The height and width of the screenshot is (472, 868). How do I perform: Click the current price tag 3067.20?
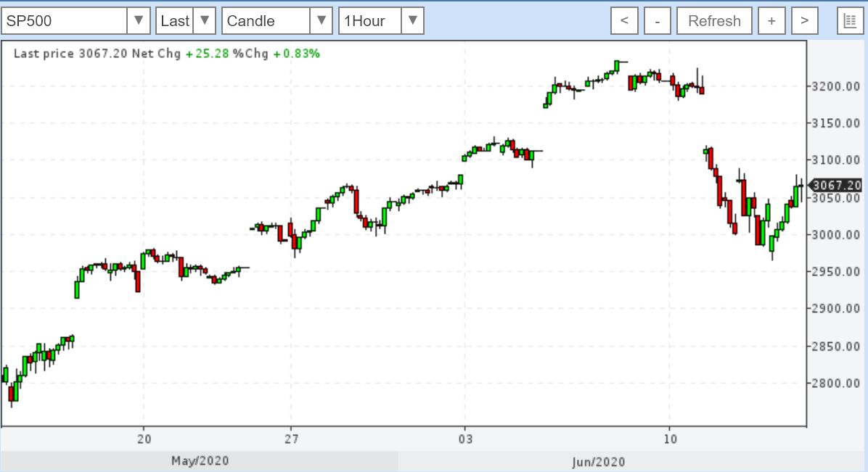[837, 185]
